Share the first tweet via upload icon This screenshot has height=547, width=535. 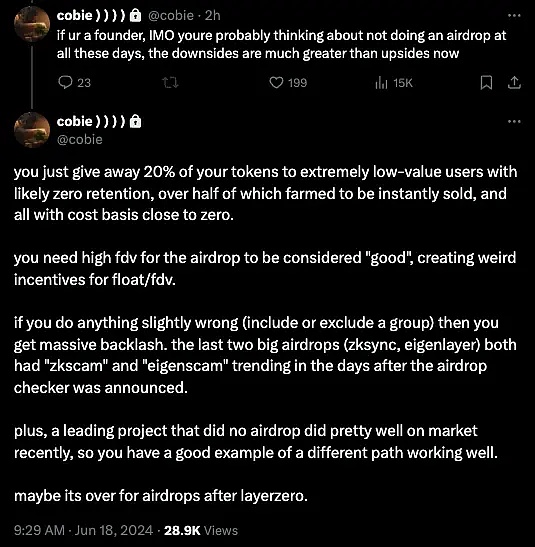[514, 83]
